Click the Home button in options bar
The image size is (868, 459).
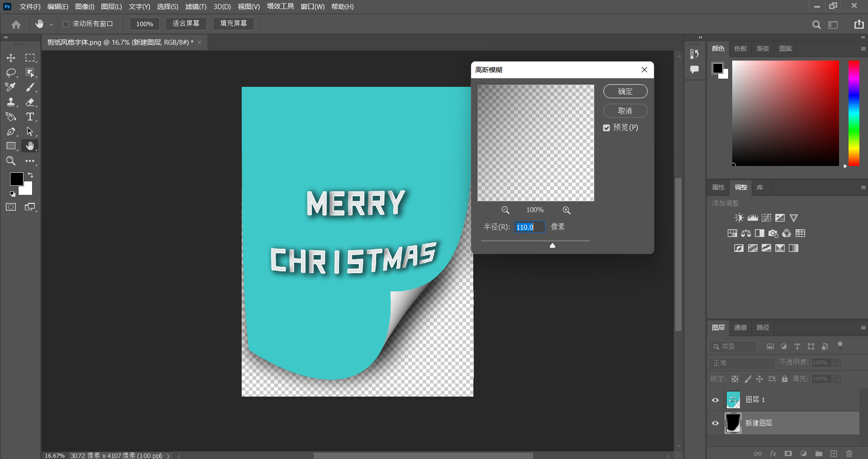16,24
